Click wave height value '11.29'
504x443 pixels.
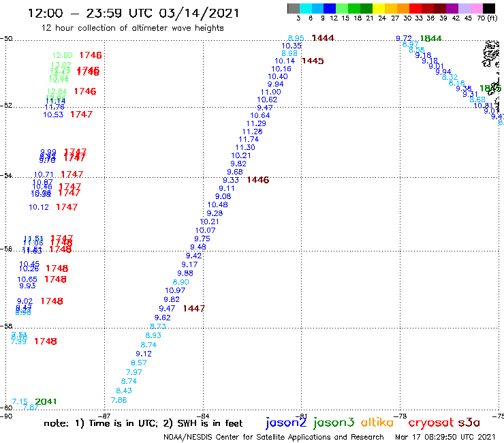click(256, 123)
